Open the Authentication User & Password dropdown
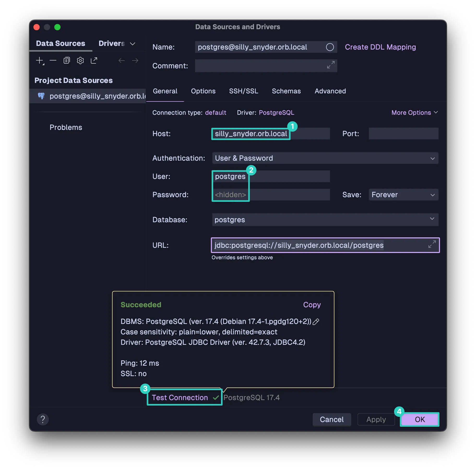This screenshot has width=476, height=470. tap(325, 158)
